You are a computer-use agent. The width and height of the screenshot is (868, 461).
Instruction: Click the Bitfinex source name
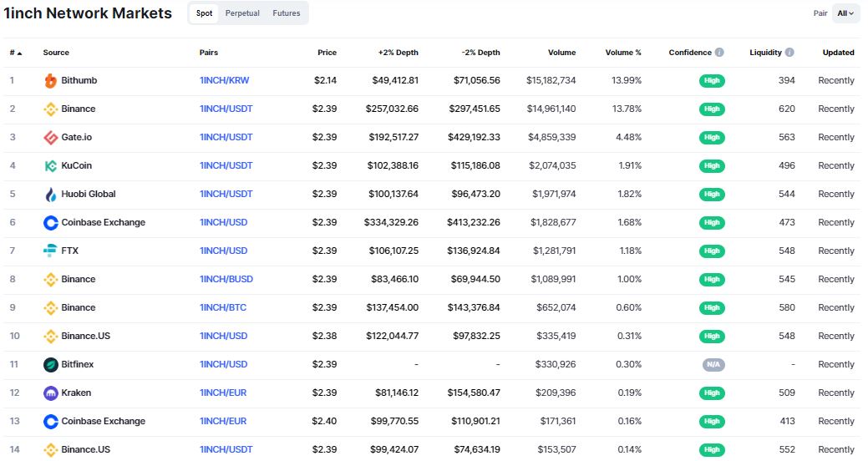pos(78,364)
